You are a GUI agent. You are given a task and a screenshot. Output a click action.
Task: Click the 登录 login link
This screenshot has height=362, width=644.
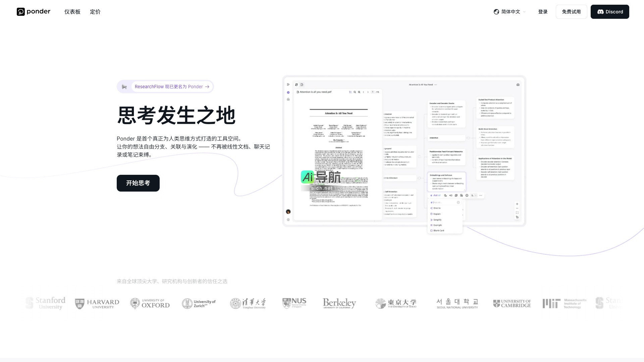tap(543, 12)
